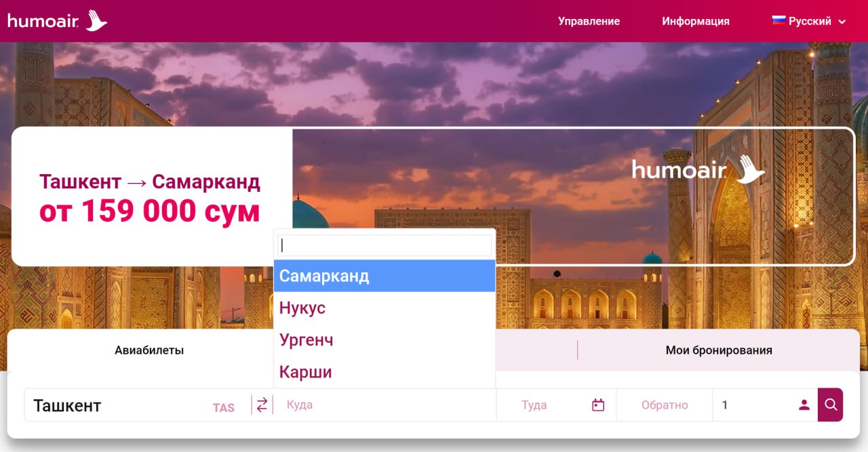This screenshot has width=868, height=452.
Task: Click the humoair logo in header
Action: [x=57, y=21]
